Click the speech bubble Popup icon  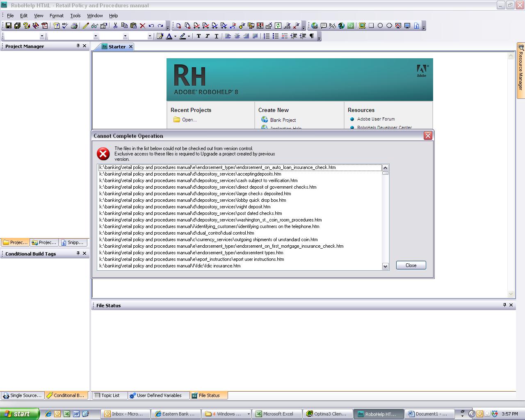coord(324,25)
